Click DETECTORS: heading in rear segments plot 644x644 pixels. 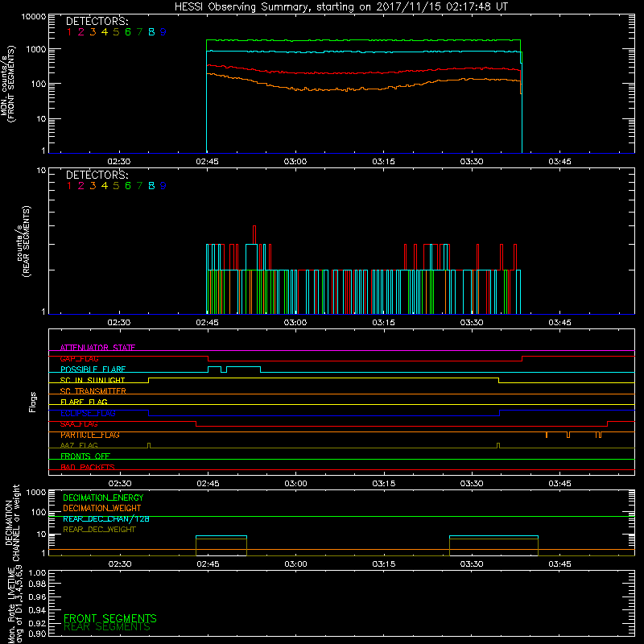[97, 175]
